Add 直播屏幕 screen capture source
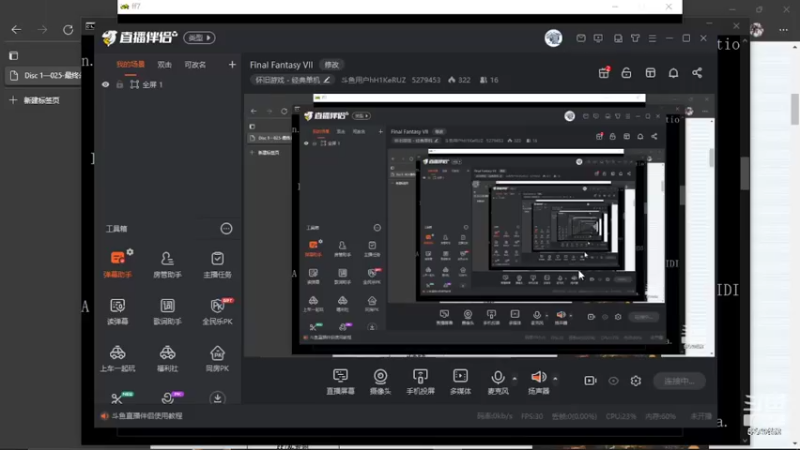 point(340,381)
